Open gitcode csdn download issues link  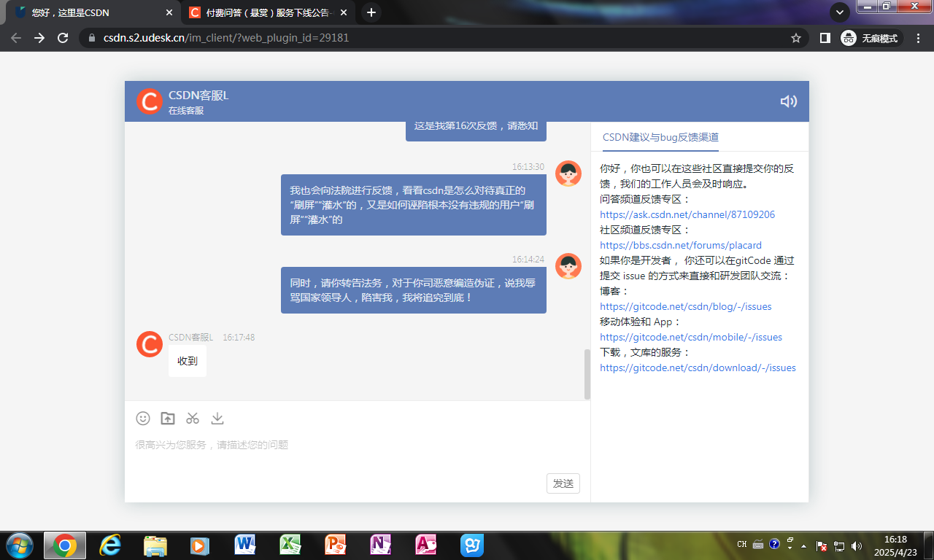[x=698, y=367]
